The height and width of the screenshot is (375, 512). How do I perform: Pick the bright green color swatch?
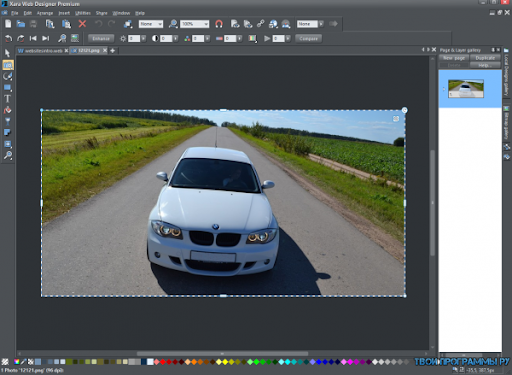tap(256, 362)
